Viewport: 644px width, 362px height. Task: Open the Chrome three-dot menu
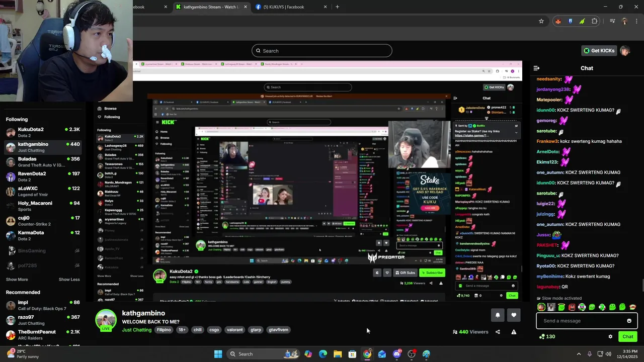coord(636,21)
